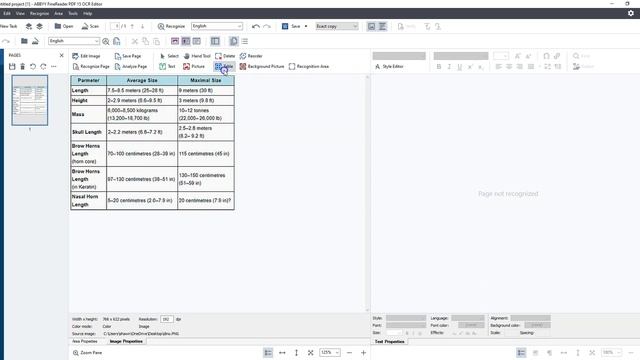640x360 pixels.
Task: Click Save Page
Action: point(128,56)
